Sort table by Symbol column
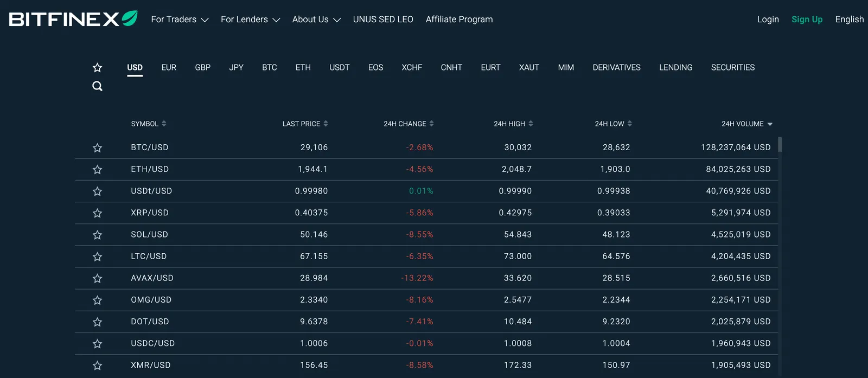This screenshot has width=868, height=378. pyautogui.click(x=148, y=124)
